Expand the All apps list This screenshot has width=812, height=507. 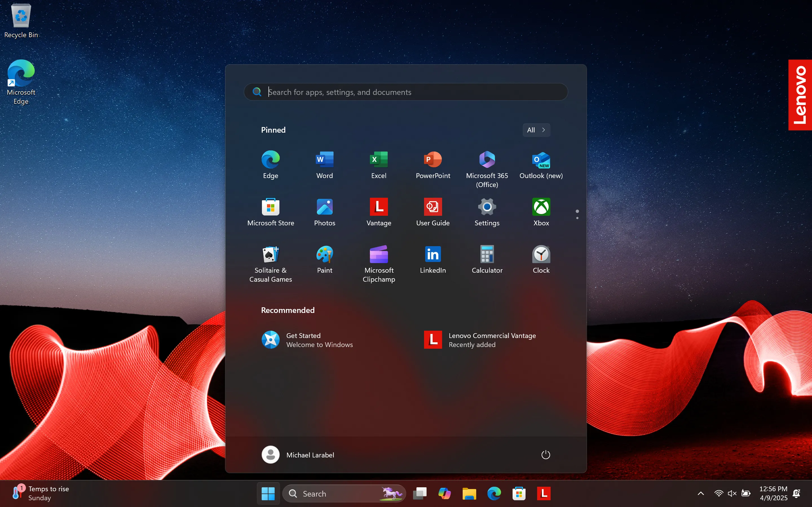tap(536, 130)
